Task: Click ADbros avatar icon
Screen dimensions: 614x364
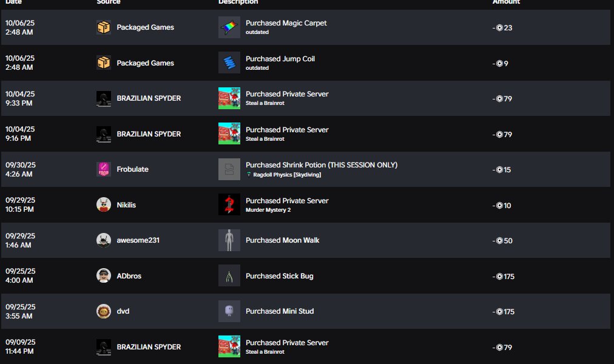Action: [104, 275]
